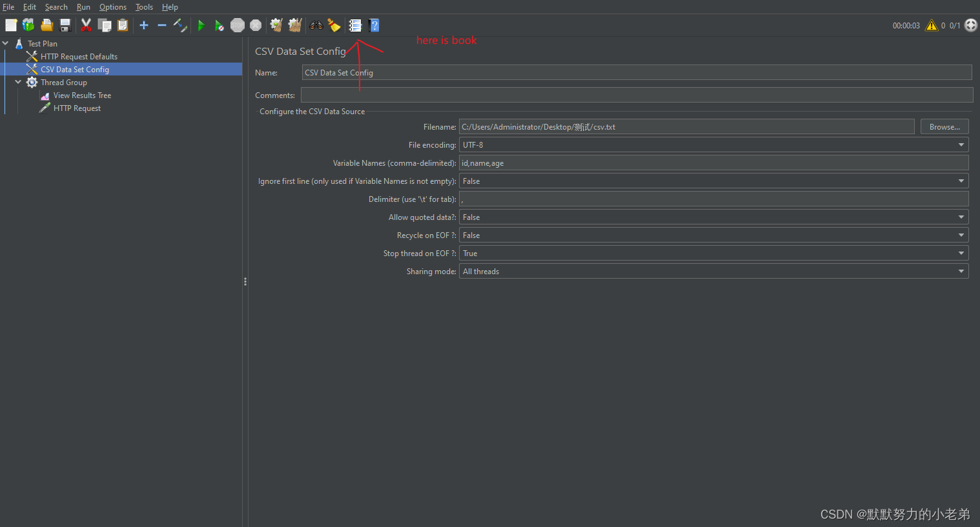The height and width of the screenshot is (527, 980).
Task: Open the Stop thread on EOF dropdown
Action: tap(713, 254)
